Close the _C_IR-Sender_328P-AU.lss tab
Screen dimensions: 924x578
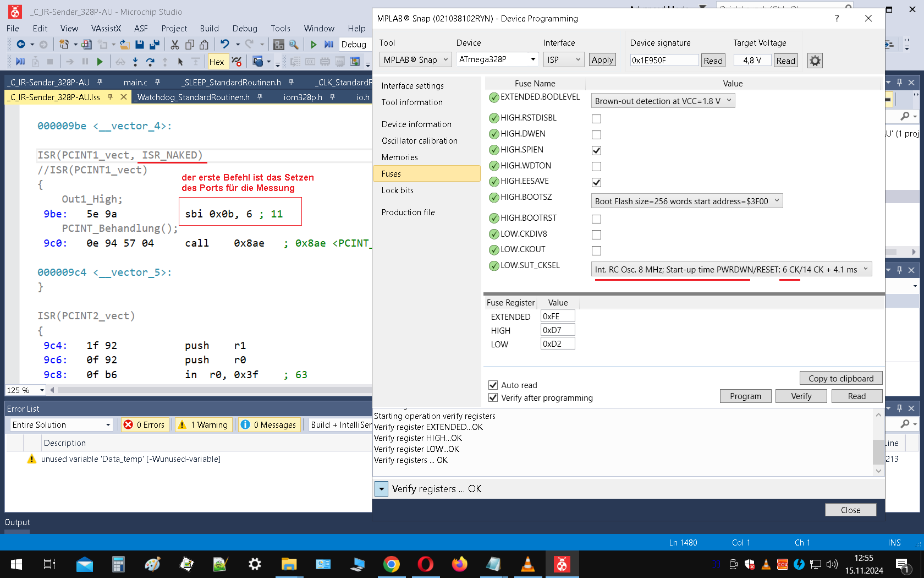click(123, 97)
